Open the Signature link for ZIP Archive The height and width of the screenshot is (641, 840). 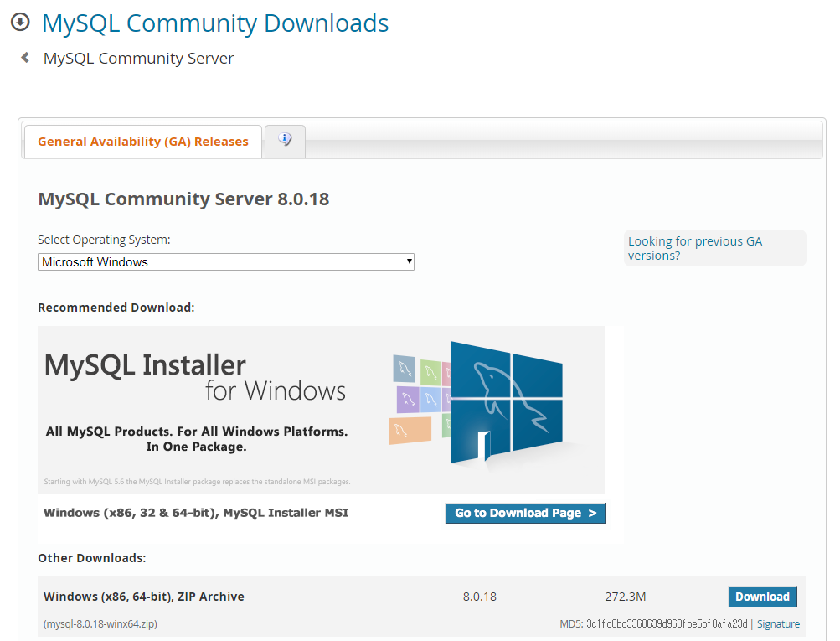(x=778, y=624)
